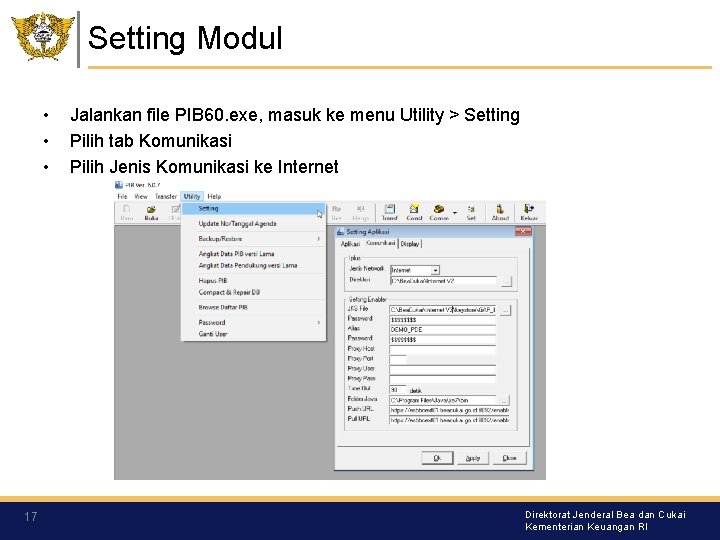Click the Baru new-document toolbar icon
Viewport: 720px width, 540px height.
pos(126,213)
